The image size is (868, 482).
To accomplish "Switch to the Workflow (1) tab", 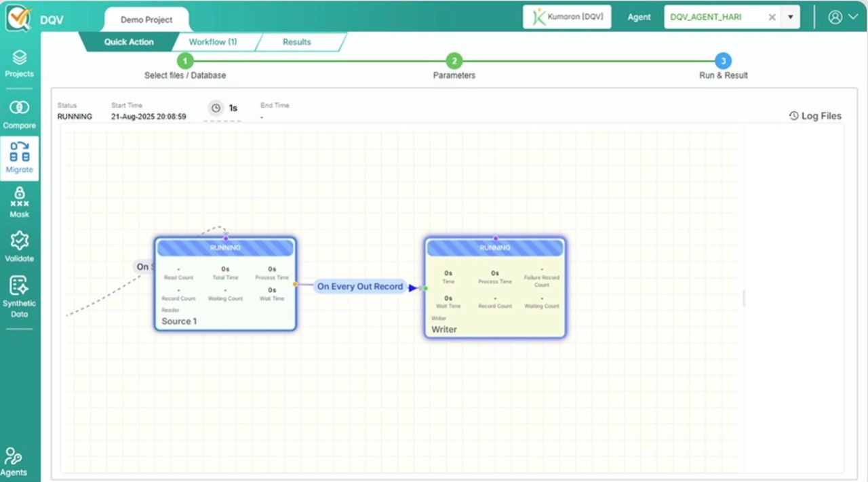I will point(213,42).
